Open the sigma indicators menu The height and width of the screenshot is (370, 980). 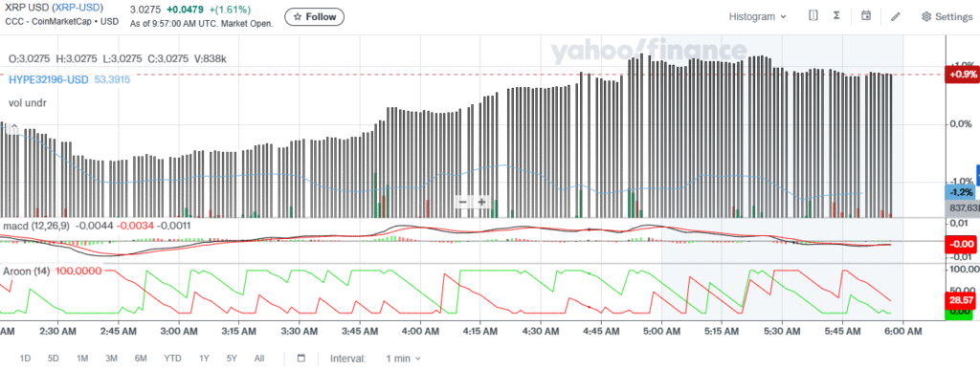836,16
